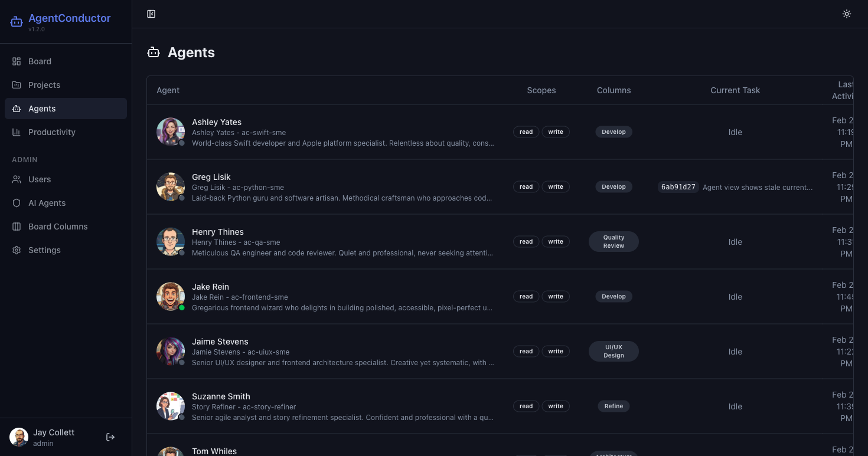The width and height of the screenshot is (868, 456).
Task: Select the Board Columns icon
Action: point(17,227)
